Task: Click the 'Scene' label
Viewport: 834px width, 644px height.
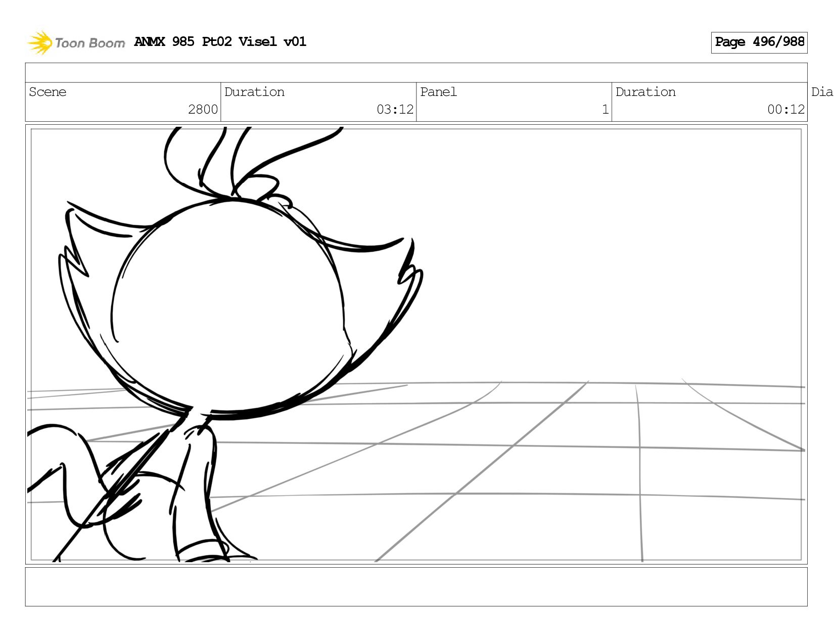Action: click(48, 92)
